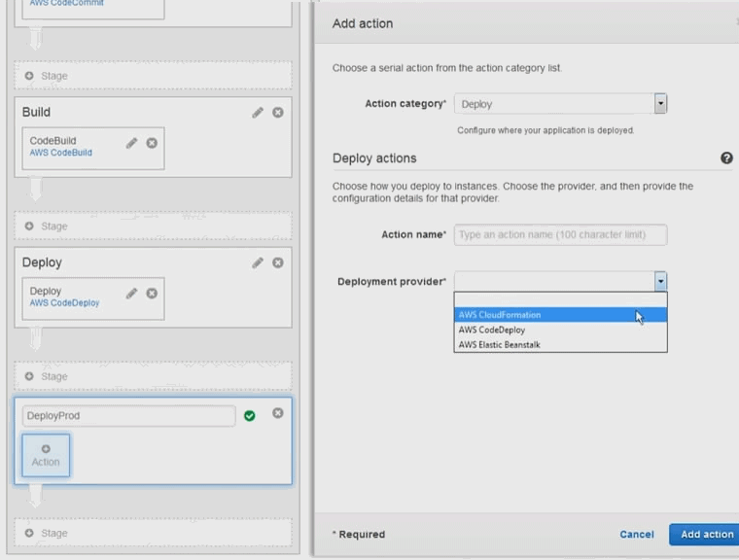Remove the CodeBuild action
Image resolution: width=739 pixels, height=560 pixels.
[x=152, y=143]
